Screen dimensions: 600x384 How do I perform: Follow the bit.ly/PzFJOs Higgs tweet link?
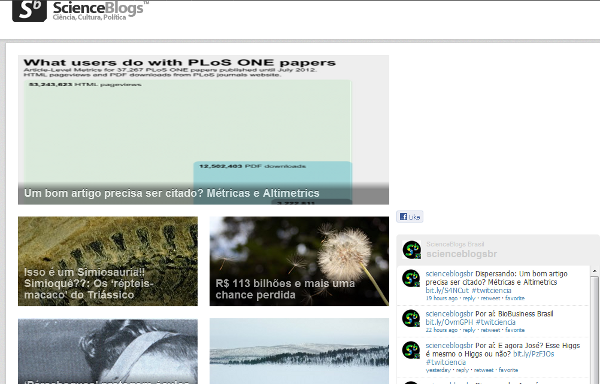coord(533,354)
